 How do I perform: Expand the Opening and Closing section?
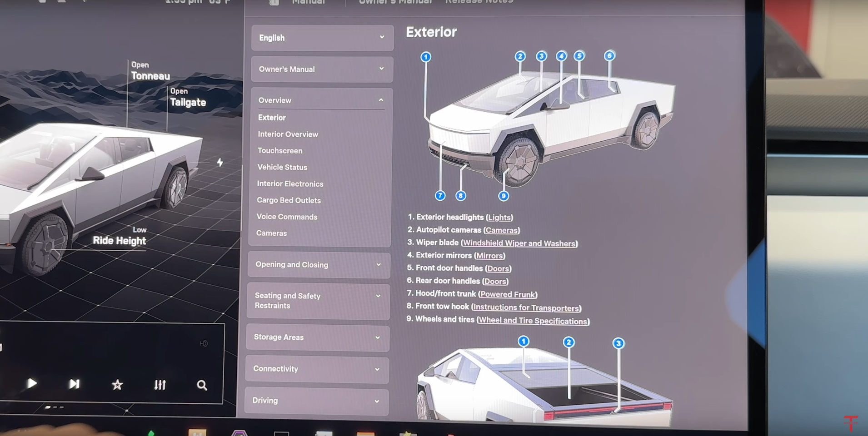coord(319,265)
